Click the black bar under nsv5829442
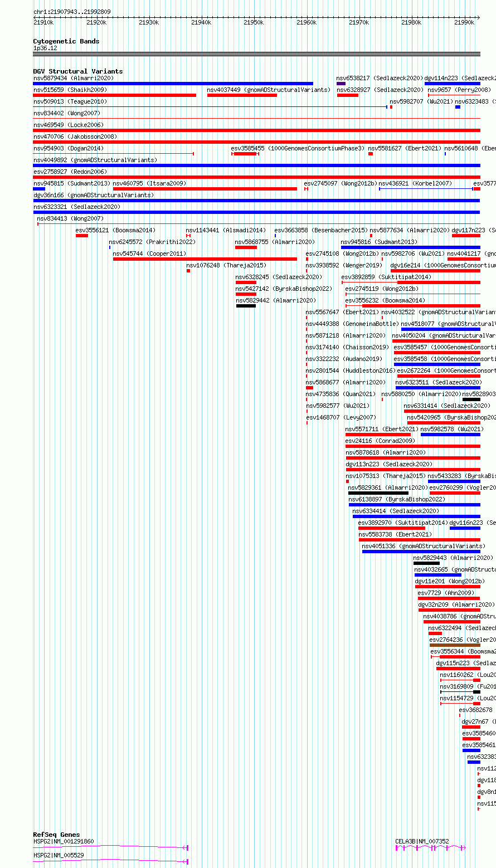 coord(246,306)
